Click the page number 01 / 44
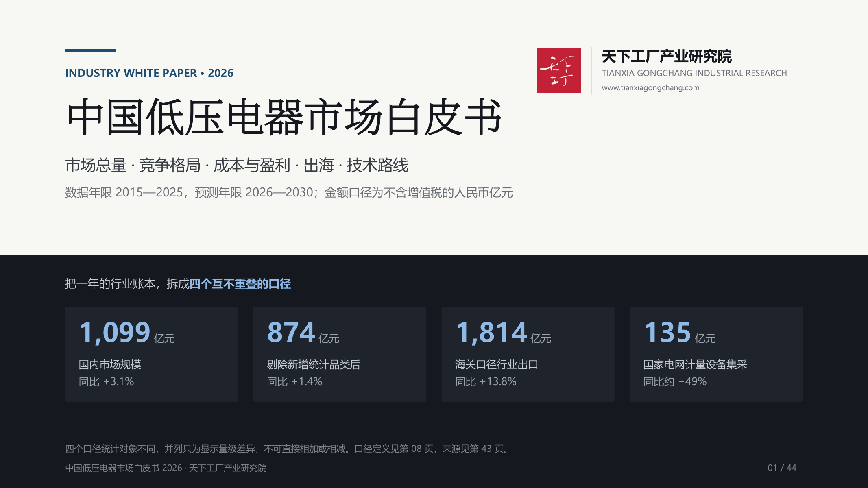 pos(782,468)
